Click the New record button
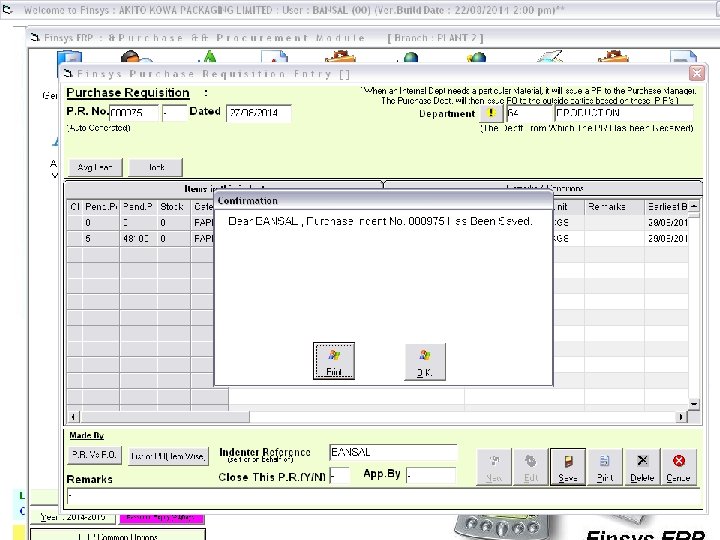Viewport: 720px width, 540px height. pyautogui.click(x=494, y=467)
